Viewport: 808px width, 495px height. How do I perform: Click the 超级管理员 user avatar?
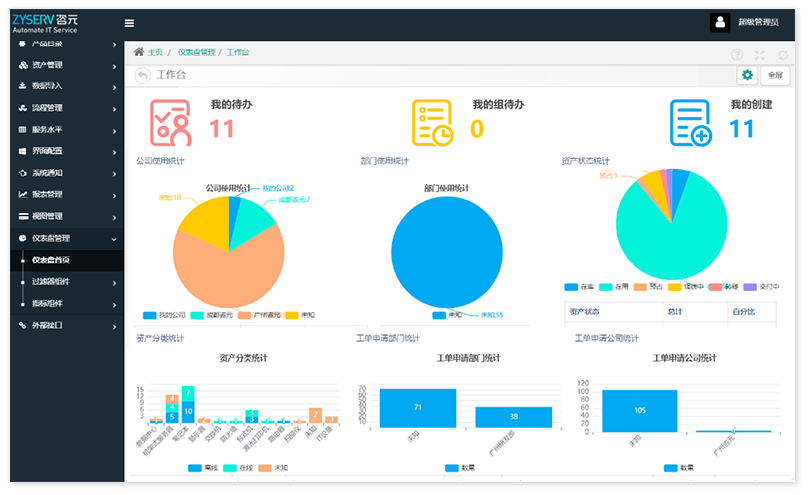(x=719, y=23)
